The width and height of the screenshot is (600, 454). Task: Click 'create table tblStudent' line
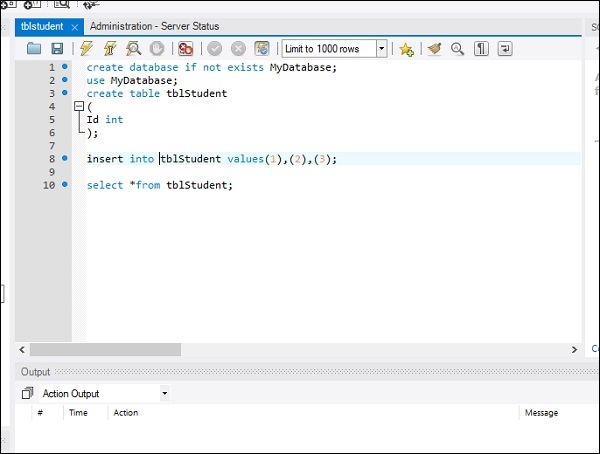[157, 93]
